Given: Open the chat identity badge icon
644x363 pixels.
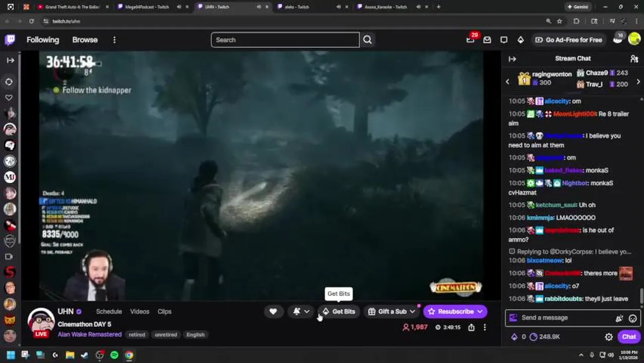Looking at the screenshot, I should point(513,318).
